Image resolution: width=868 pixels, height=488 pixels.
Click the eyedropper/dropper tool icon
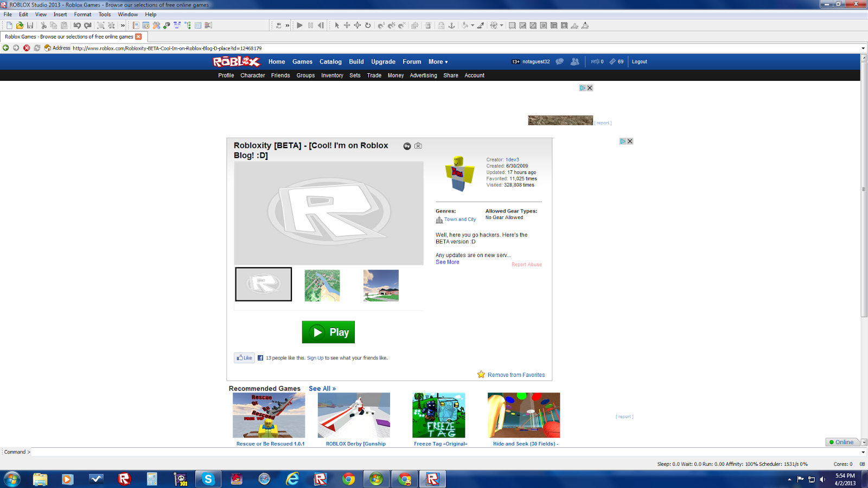coord(480,25)
